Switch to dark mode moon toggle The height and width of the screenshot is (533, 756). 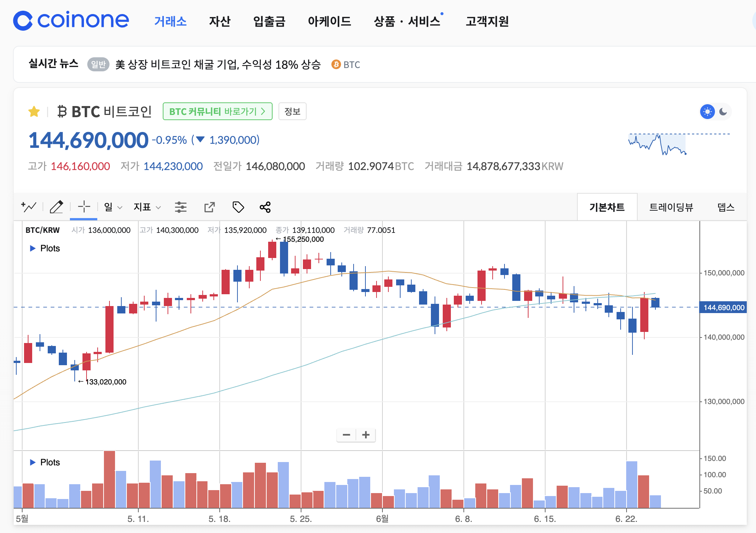click(723, 112)
